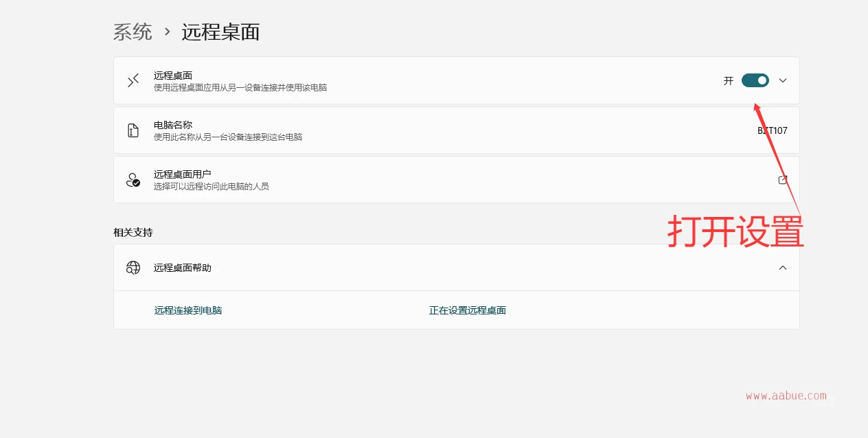Go back to 系统 in breadcrumb
The height and width of the screenshot is (438, 868).
(133, 32)
